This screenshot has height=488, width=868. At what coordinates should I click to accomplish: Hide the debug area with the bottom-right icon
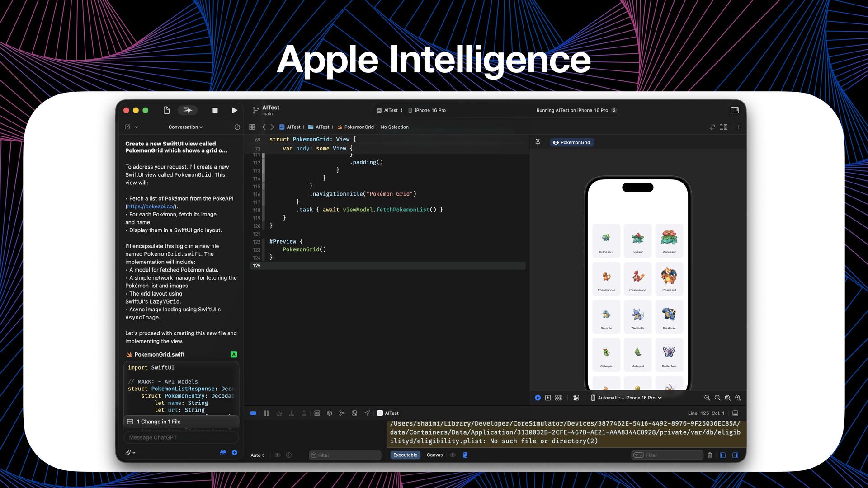tap(736, 413)
